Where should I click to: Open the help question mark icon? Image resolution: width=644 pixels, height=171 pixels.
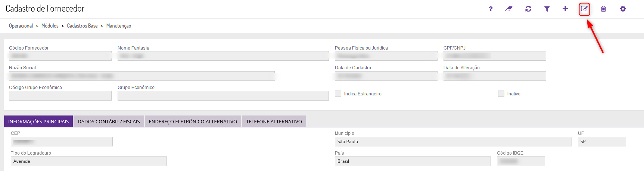pyautogui.click(x=491, y=9)
